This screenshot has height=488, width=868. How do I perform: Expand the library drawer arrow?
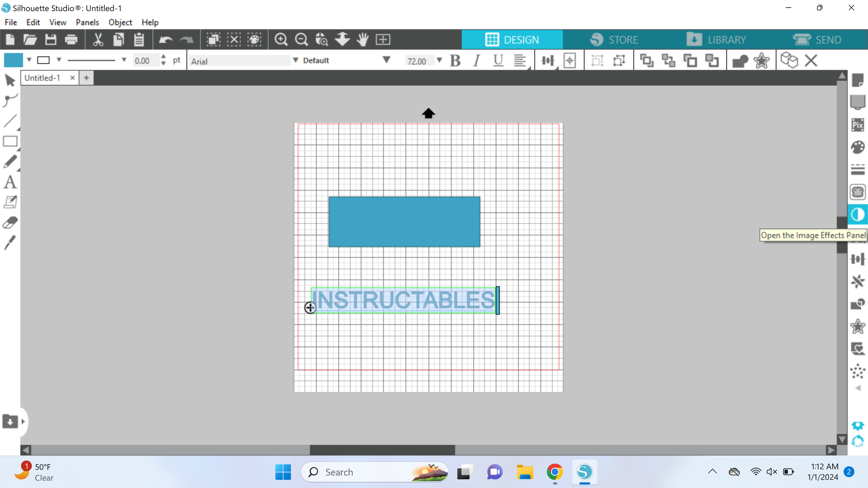click(x=23, y=421)
